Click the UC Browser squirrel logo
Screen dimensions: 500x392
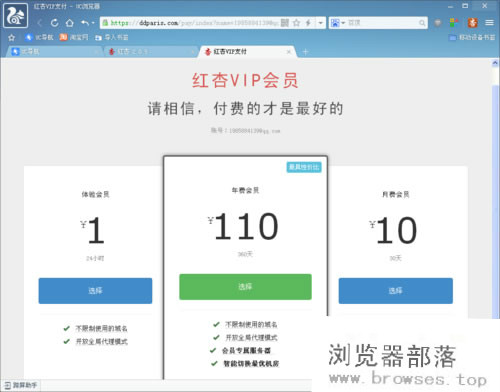[x=15, y=15]
